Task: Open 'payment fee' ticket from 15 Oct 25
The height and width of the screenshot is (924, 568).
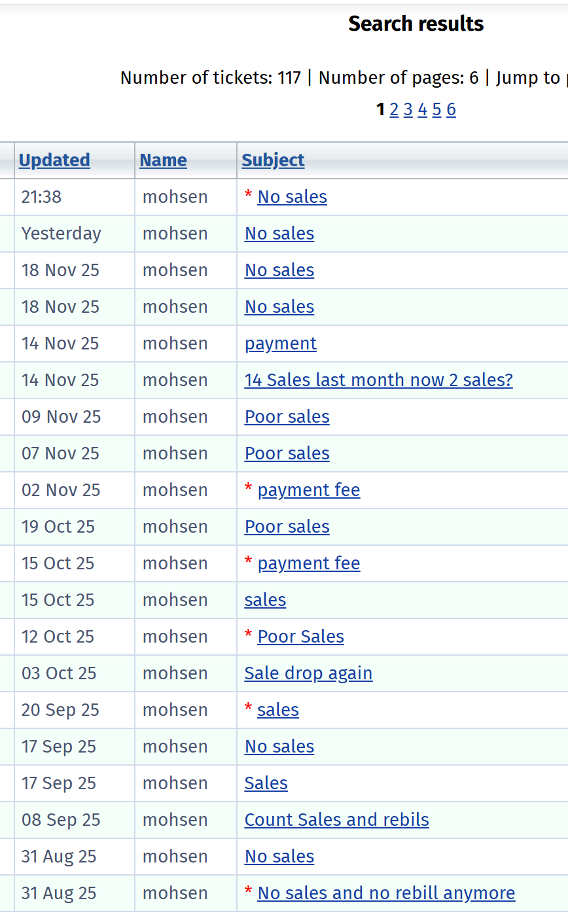Action: click(x=309, y=563)
